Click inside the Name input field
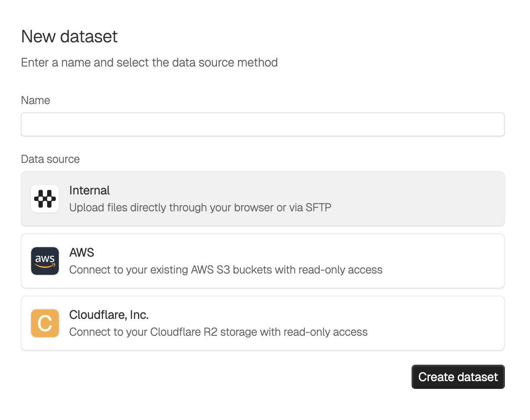Image resolution: width=530 pixels, height=420 pixels. [262, 124]
